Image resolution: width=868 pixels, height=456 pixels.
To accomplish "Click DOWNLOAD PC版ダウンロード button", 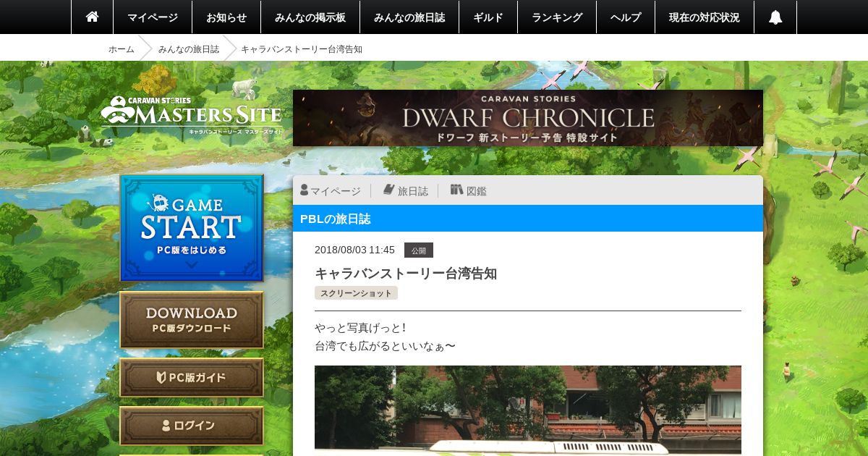I will (192, 321).
